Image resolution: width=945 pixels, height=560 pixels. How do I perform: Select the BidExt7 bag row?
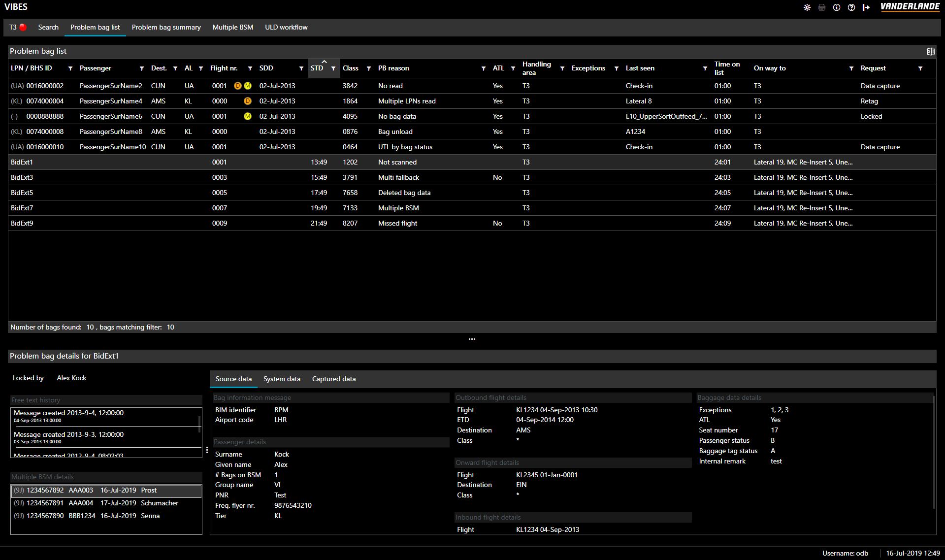[472, 208]
